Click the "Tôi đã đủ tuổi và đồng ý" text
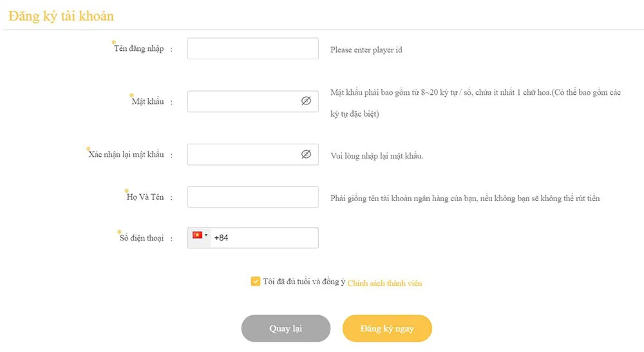Viewport: 644px width, 352px height. tap(304, 282)
